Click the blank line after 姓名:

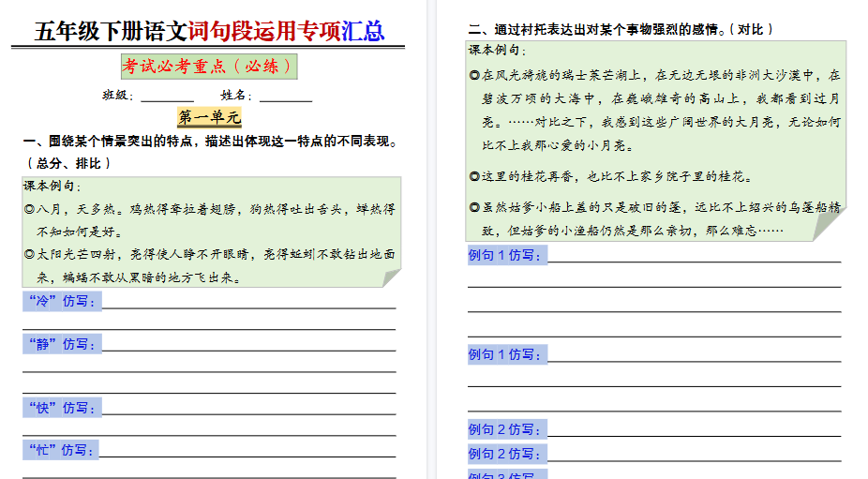tap(286, 97)
